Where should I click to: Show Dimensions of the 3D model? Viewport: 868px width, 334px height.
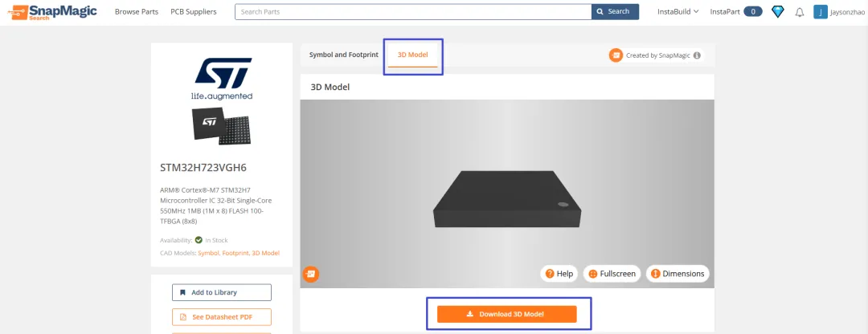tap(678, 274)
